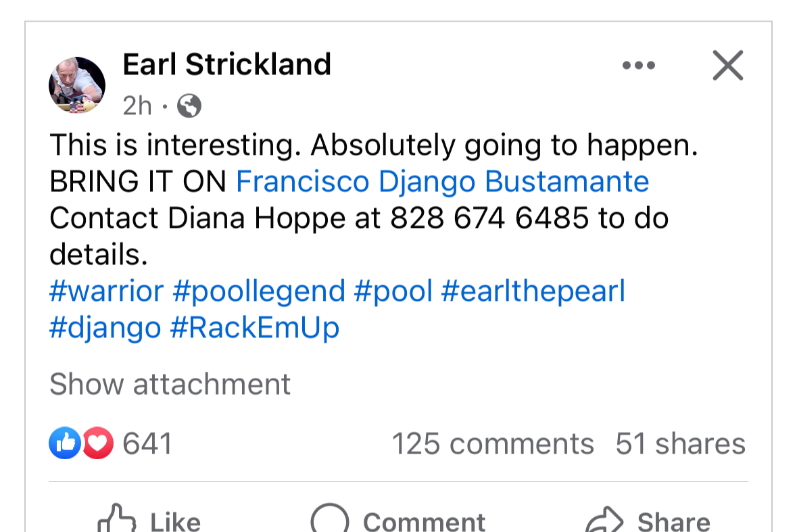Open Francisco Django Bustamante's tagged profile

pyautogui.click(x=442, y=182)
